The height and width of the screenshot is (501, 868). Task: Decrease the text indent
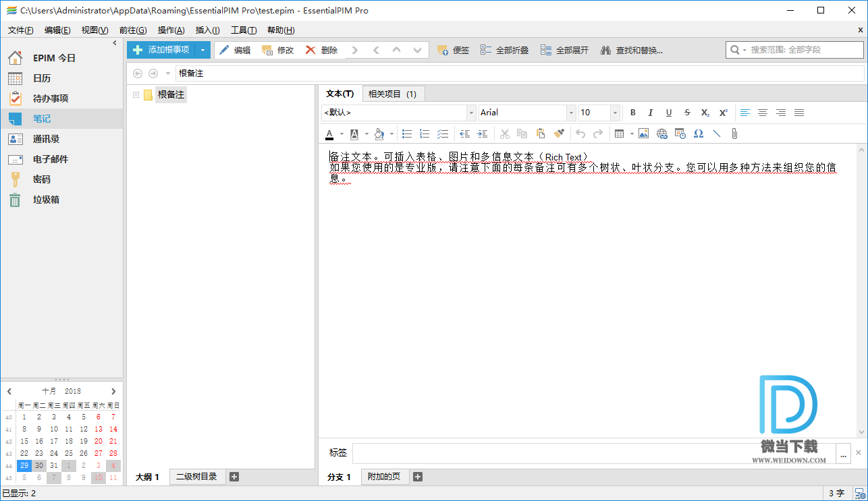[x=464, y=134]
